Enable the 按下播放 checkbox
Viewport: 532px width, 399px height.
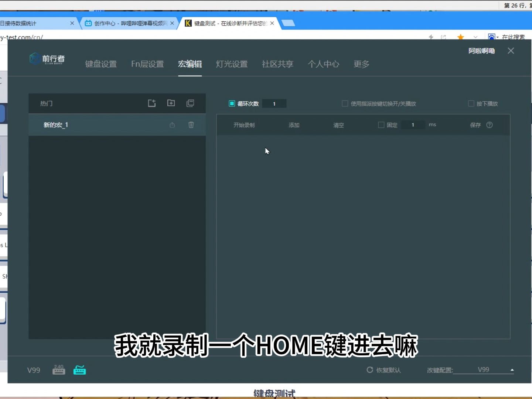tap(471, 103)
